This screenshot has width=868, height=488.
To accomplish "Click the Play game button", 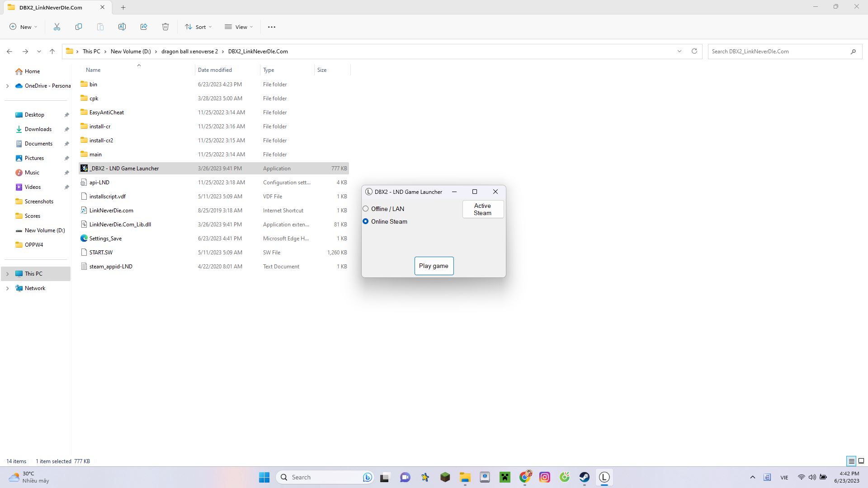I will (x=434, y=266).
